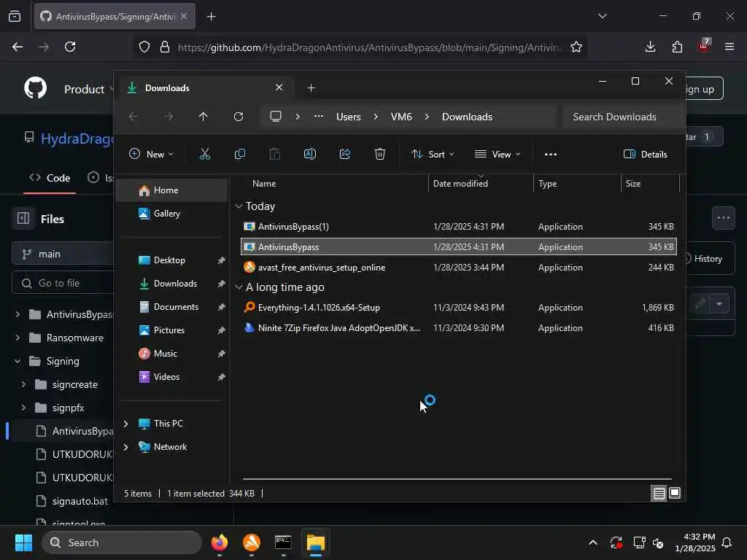
Task: Click the Paste icon in Explorer toolbar
Action: tap(275, 154)
